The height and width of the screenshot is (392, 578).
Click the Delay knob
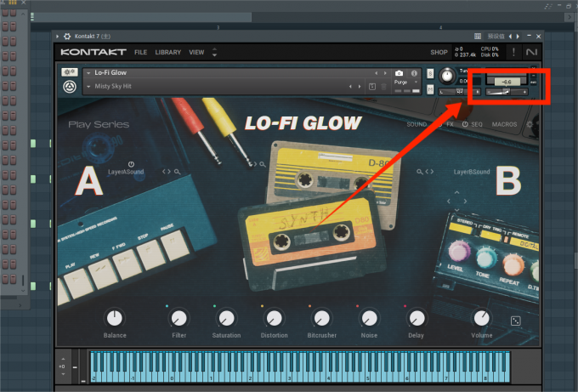(416, 318)
